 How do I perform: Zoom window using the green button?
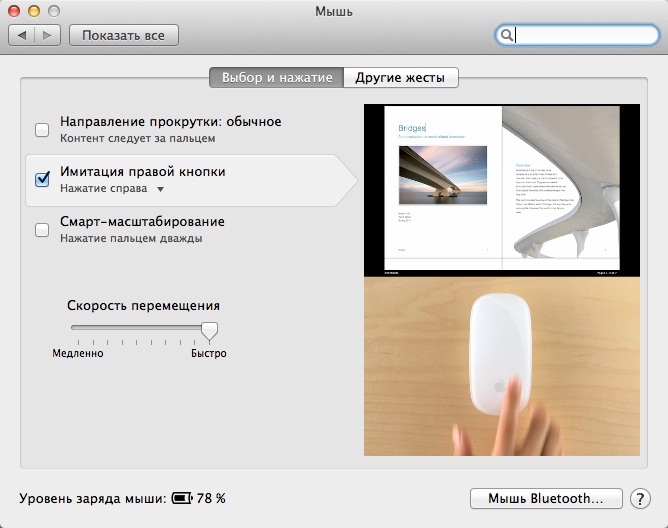click(x=52, y=10)
